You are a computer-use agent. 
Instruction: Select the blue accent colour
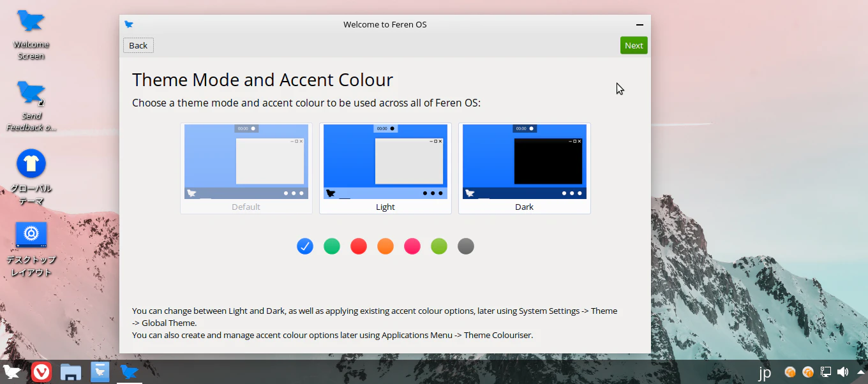tap(305, 246)
